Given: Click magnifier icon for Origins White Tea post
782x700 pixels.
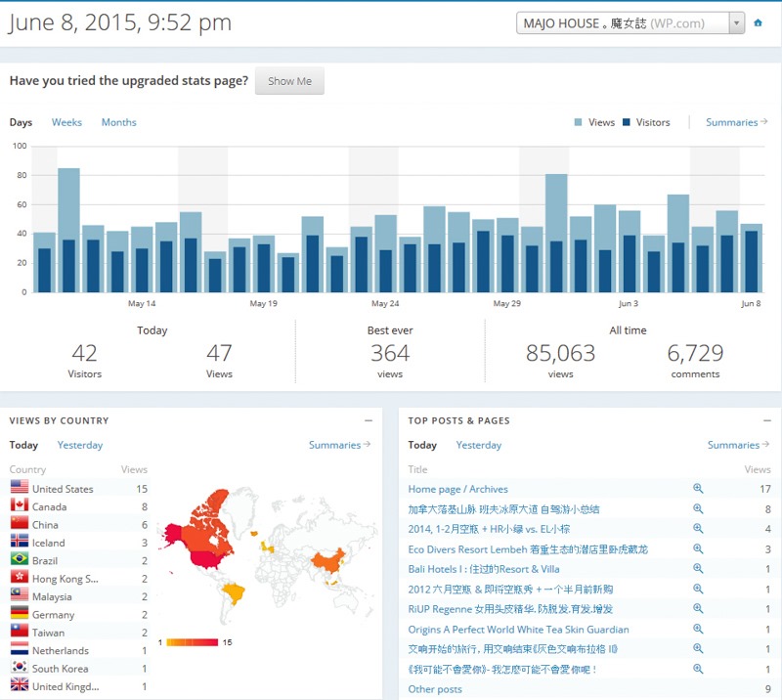Looking at the screenshot, I should (x=698, y=630).
